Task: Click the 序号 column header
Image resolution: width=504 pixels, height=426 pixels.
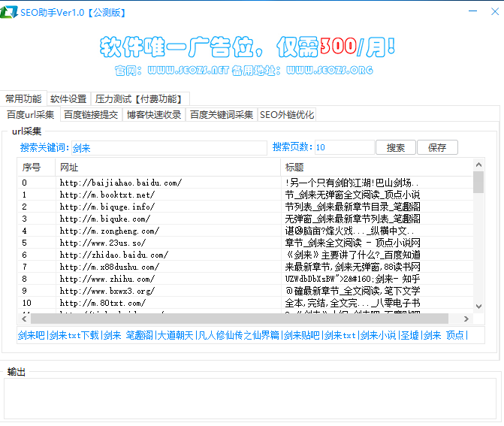Action: tap(36, 168)
